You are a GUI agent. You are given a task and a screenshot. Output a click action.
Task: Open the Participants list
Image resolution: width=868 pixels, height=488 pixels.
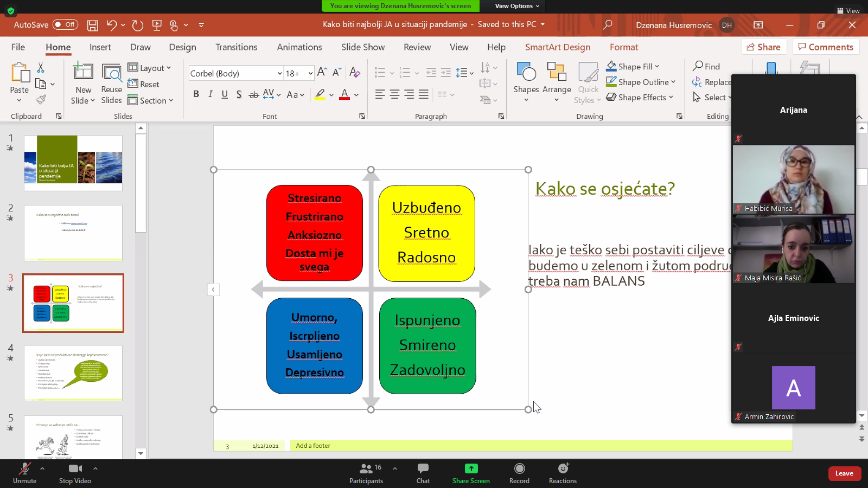tap(366, 473)
